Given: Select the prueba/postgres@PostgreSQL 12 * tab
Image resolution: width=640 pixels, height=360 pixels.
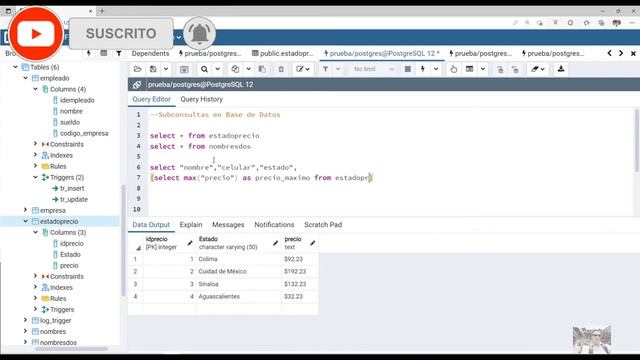Looking at the screenshot, I should (382, 53).
